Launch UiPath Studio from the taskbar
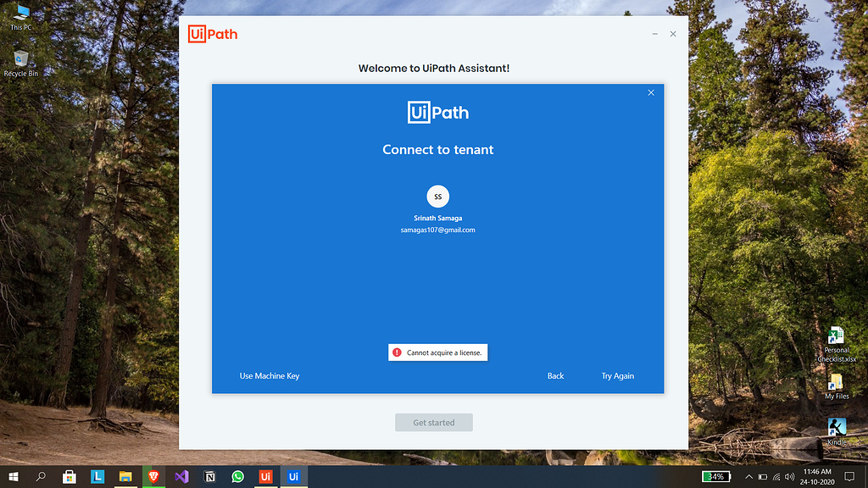The image size is (868, 488). [x=265, y=476]
